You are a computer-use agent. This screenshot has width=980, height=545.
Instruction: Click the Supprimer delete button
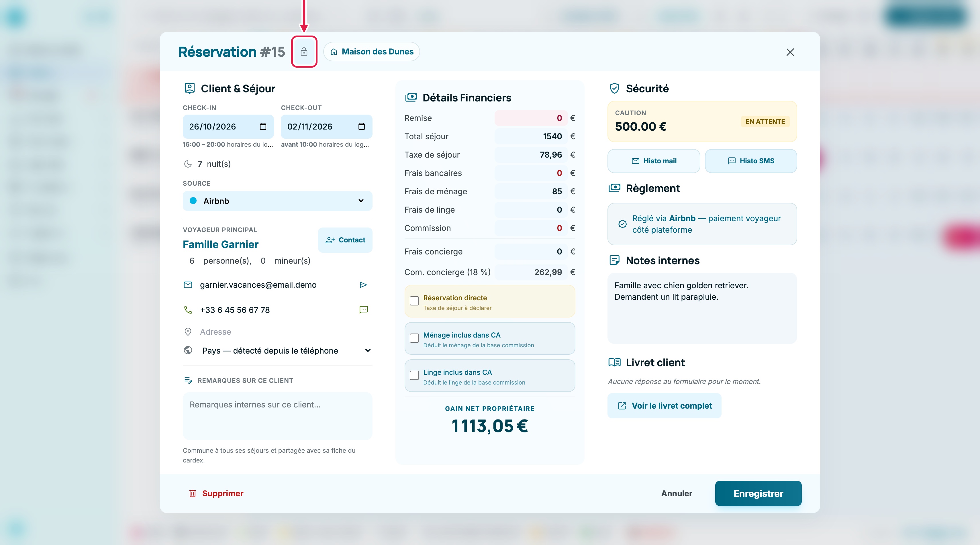[x=216, y=494]
